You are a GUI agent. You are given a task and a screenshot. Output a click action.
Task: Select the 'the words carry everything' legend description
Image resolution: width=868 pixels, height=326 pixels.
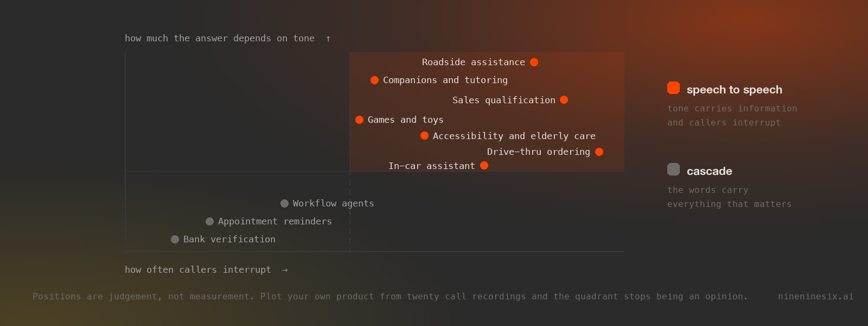730,197
